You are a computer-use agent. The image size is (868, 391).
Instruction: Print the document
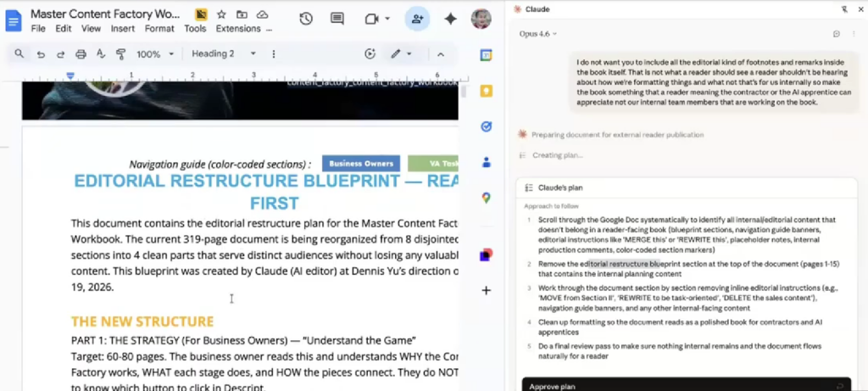coord(81,54)
